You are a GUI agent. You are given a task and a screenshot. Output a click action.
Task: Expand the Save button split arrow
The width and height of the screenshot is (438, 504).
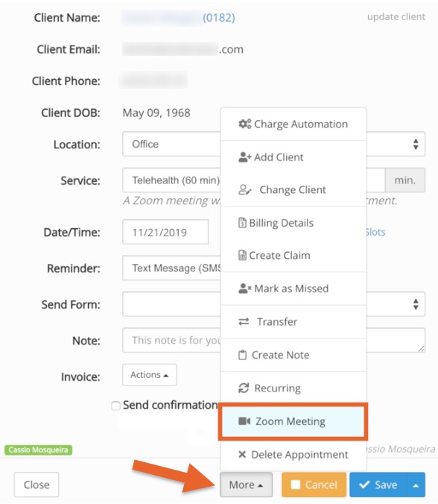pyautogui.click(x=416, y=485)
